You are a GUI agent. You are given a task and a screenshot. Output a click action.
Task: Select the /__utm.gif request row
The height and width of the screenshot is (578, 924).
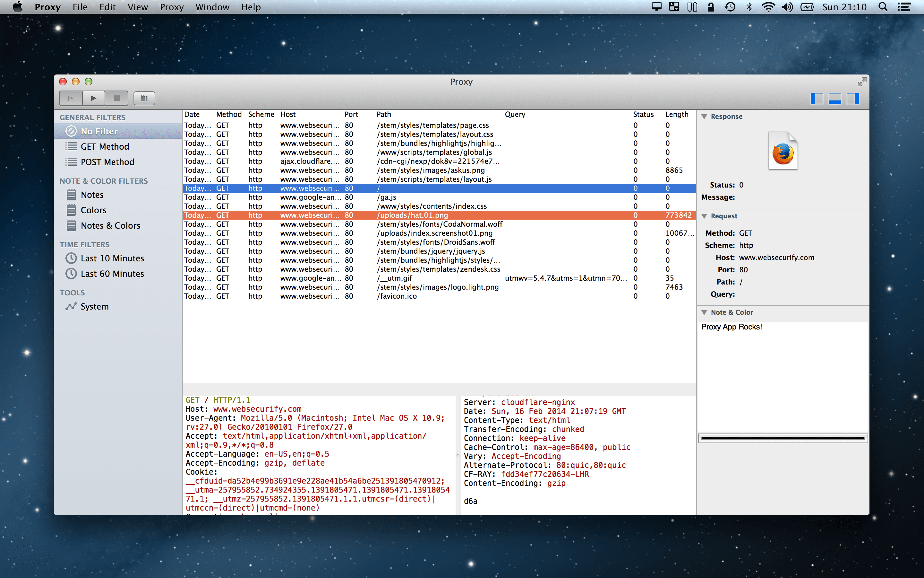pyautogui.click(x=439, y=278)
